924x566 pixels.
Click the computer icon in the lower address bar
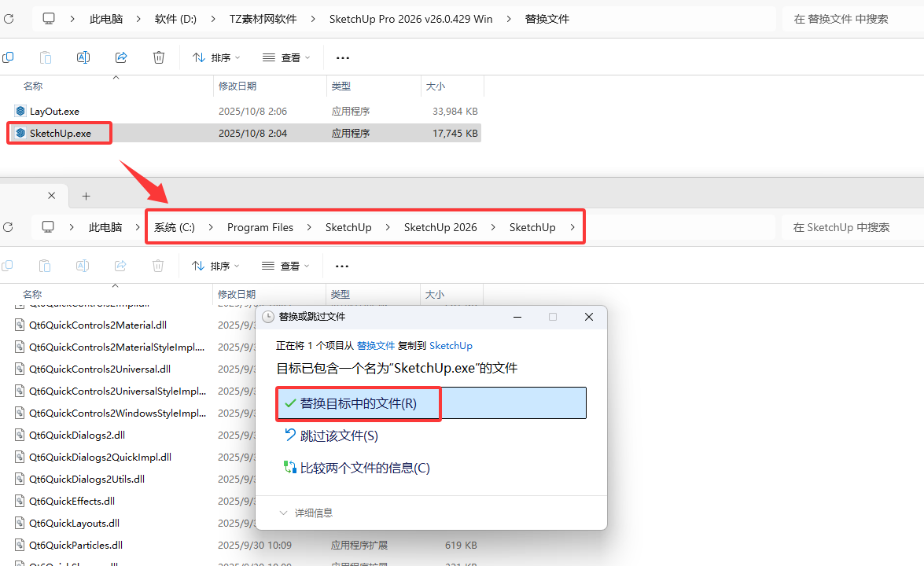click(x=47, y=226)
